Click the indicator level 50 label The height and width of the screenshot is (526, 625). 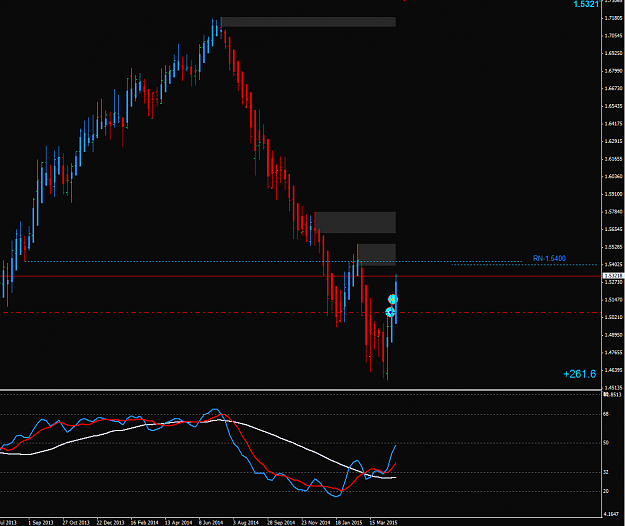click(606, 443)
